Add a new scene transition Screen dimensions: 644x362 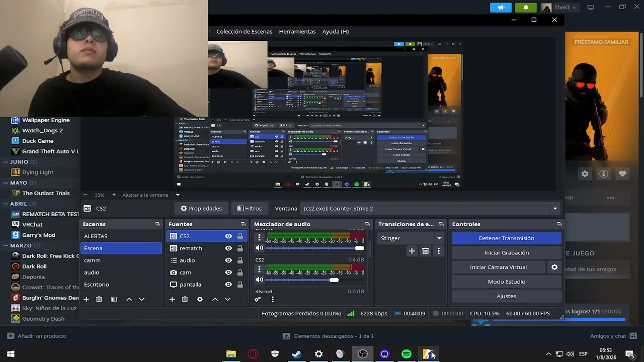(x=412, y=251)
